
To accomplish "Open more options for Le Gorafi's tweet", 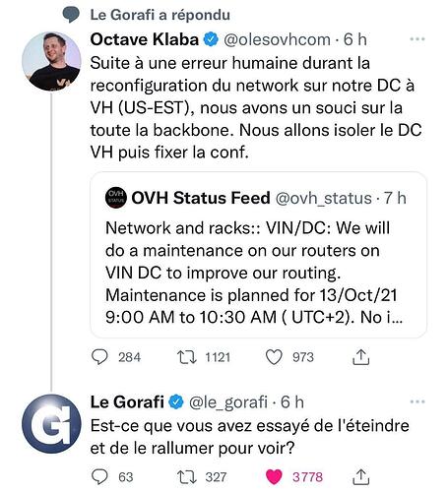I will (x=417, y=401).
